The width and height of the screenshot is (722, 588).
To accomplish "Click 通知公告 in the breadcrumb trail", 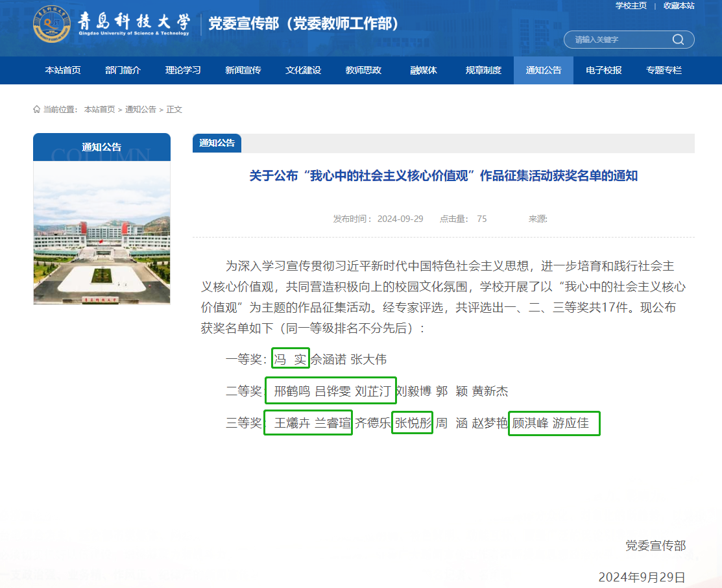I will 141,110.
